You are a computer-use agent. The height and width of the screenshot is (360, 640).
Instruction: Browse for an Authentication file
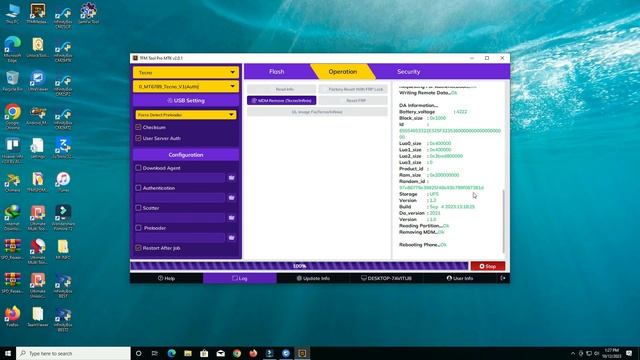coord(231,198)
